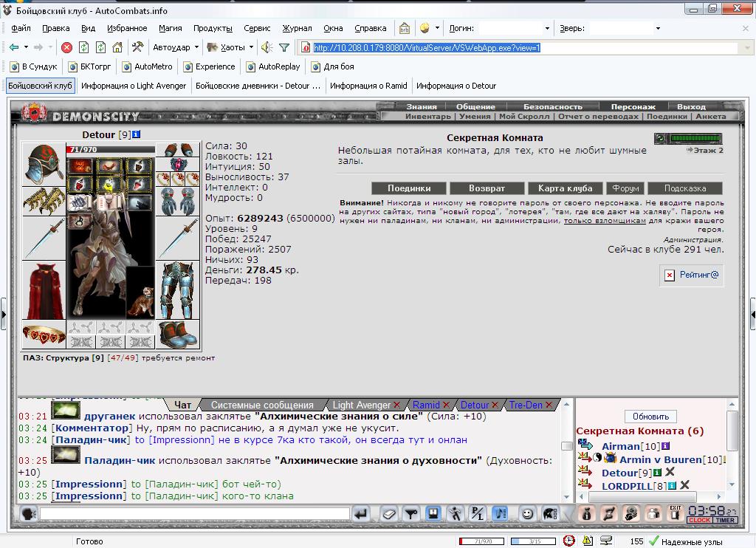Image resolution: width=756 pixels, height=548 pixels.
Task: Navigate back with the blue arrow
Action: pyautogui.click(x=14, y=47)
